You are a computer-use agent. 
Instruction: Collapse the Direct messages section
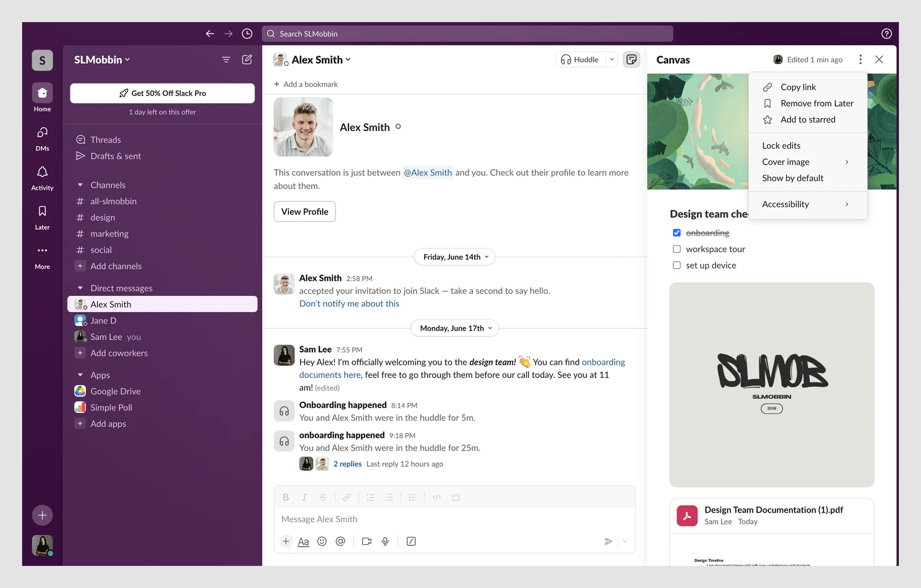(x=80, y=288)
